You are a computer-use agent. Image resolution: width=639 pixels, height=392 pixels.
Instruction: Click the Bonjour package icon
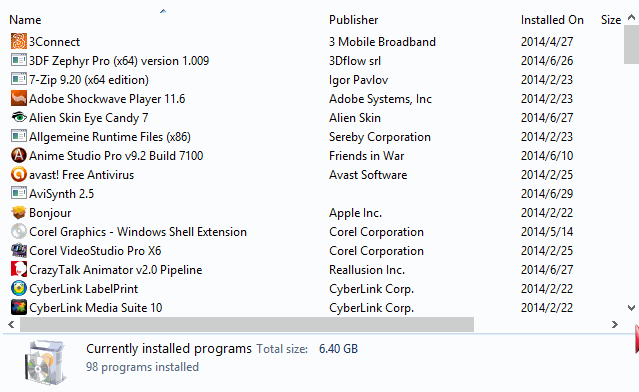tap(19, 213)
